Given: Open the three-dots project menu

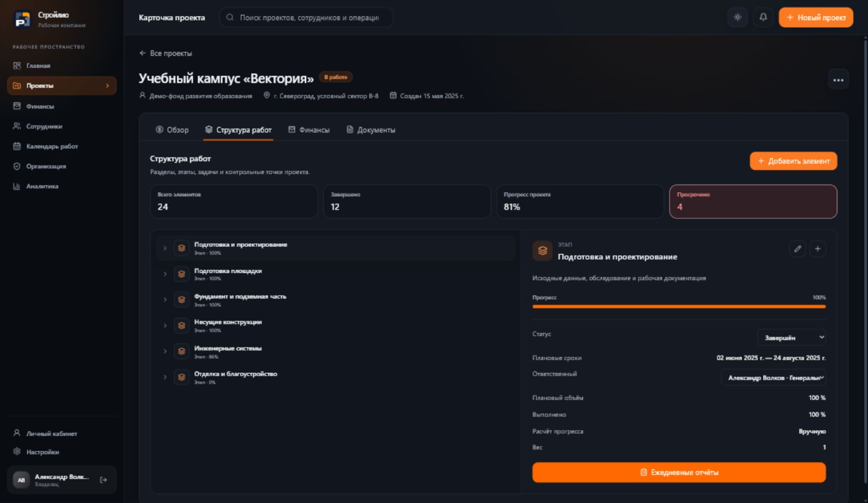Looking at the screenshot, I should [x=838, y=80].
